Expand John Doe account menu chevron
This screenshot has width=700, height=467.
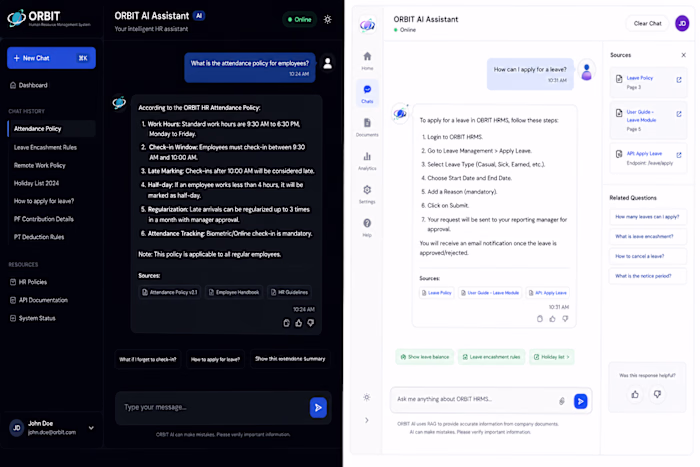pos(91,428)
